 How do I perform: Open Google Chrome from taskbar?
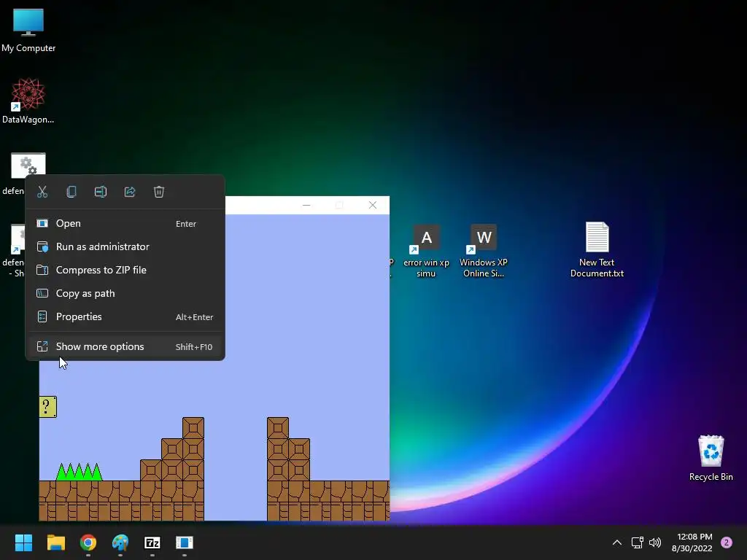[x=88, y=542]
